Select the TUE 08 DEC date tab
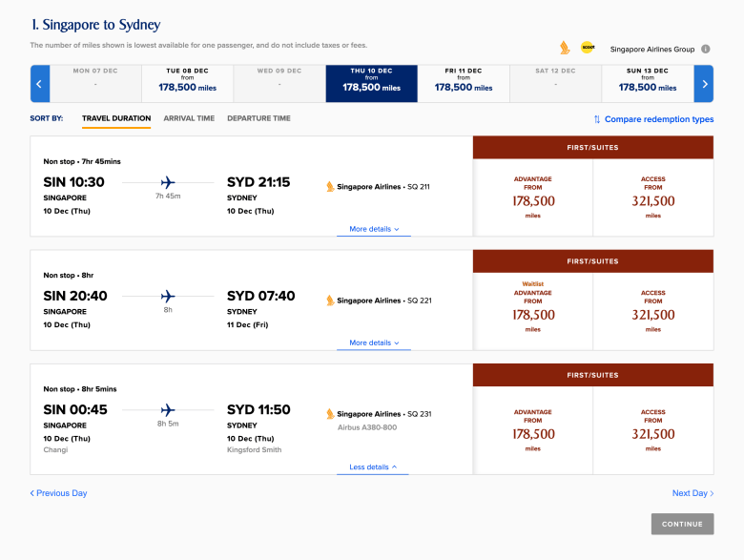The image size is (744, 560). coord(187,84)
